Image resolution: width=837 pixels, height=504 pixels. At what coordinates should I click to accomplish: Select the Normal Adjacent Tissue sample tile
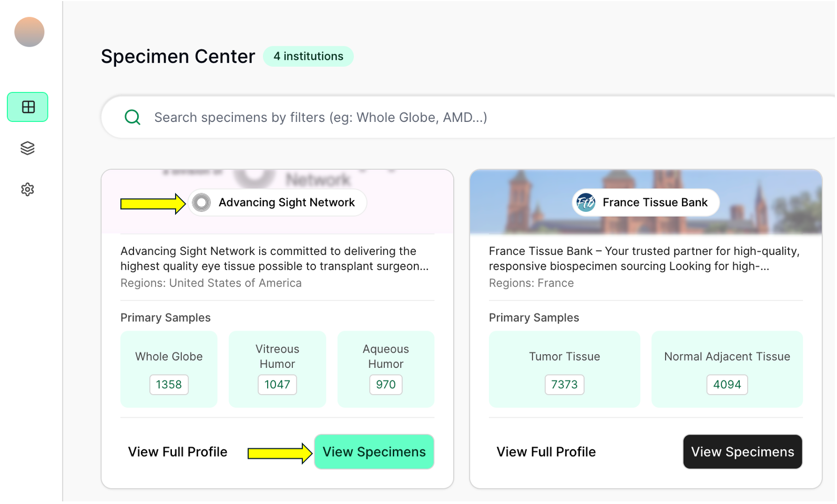[x=727, y=369]
